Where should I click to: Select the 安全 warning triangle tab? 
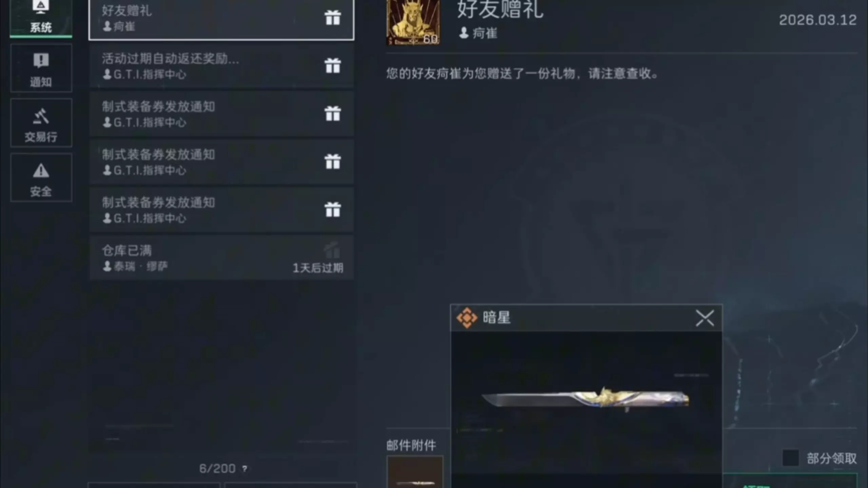41,178
